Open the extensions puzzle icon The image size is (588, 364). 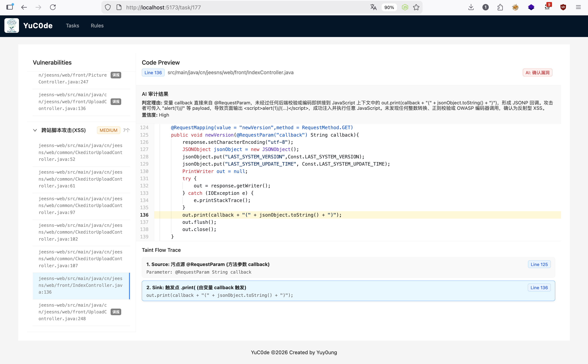click(x=500, y=7)
